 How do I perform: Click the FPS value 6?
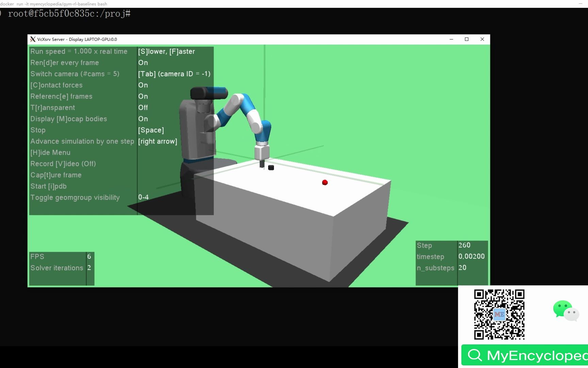(x=89, y=257)
